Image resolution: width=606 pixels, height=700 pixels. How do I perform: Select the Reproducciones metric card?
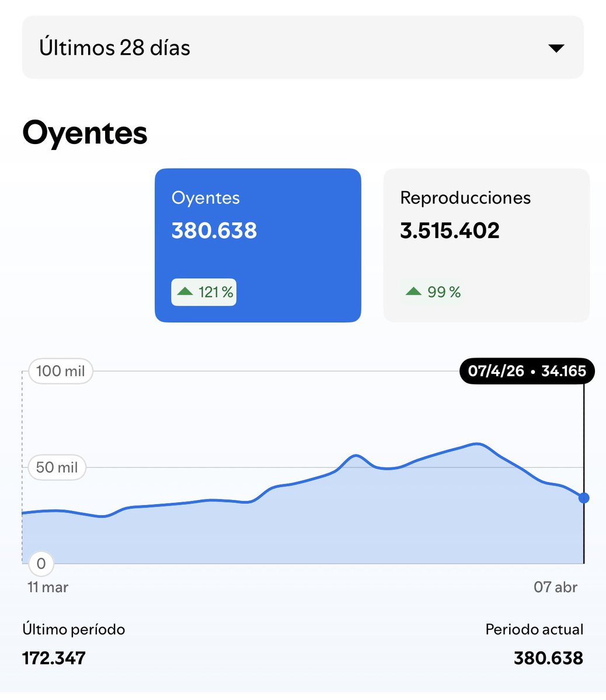coord(486,245)
